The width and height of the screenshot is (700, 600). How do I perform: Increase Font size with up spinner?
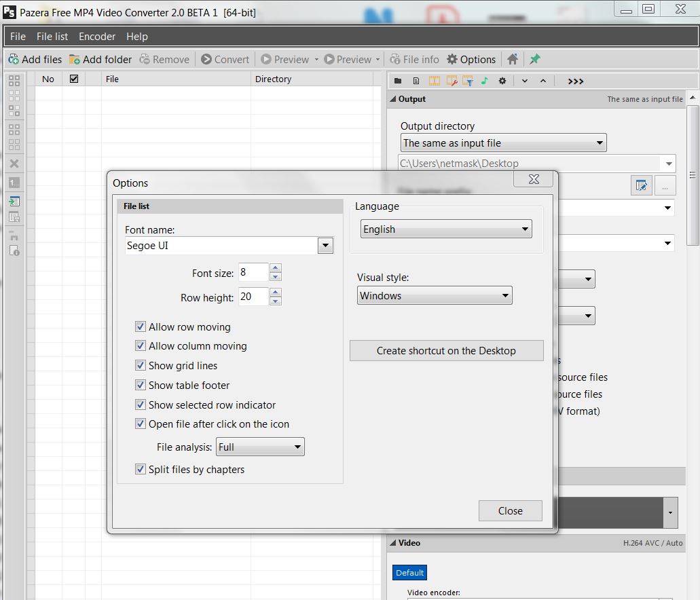276,268
